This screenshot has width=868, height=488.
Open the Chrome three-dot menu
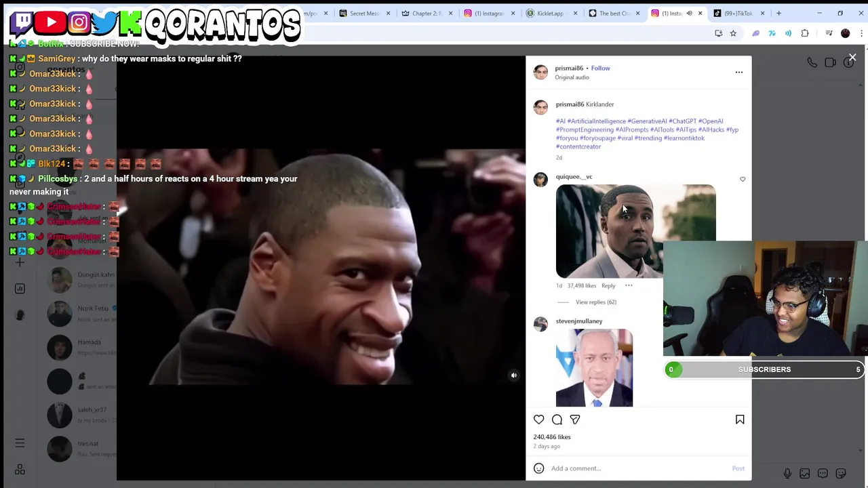pos(861,33)
